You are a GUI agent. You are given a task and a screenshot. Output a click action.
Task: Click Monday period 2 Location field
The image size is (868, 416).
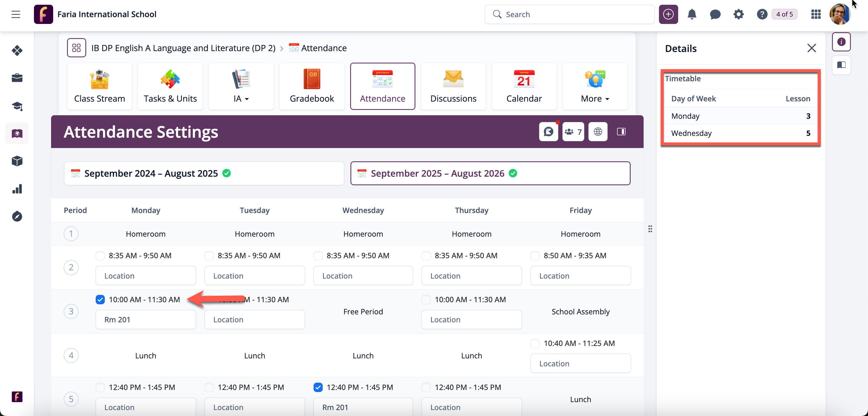tap(146, 276)
